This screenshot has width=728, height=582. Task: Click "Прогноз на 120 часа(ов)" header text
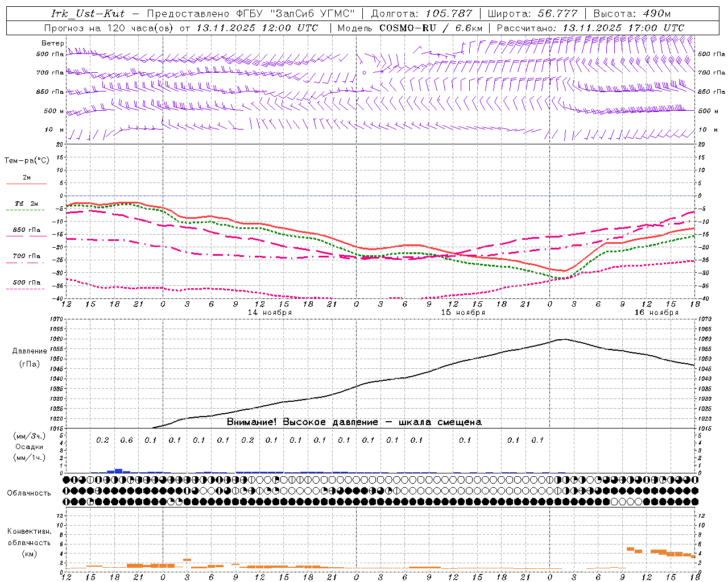tap(109, 28)
